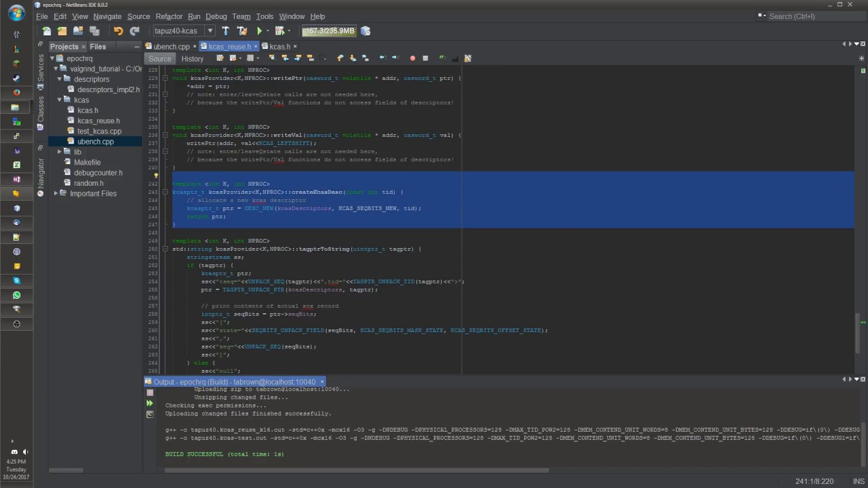This screenshot has height=488, width=868.
Task: Start macro recording with the red circle icon
Action: pyautogui.click(x=412, y=58)
